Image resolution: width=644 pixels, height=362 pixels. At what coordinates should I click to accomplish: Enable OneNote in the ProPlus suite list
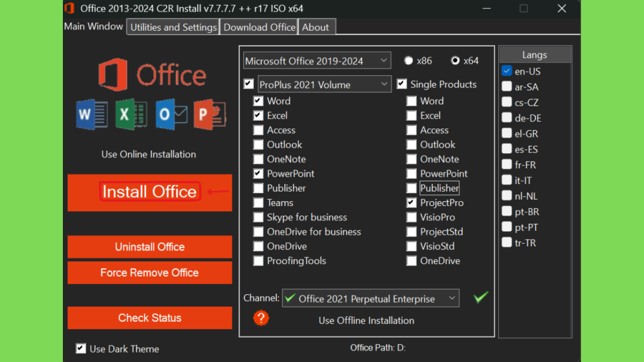tap(258, 159)
